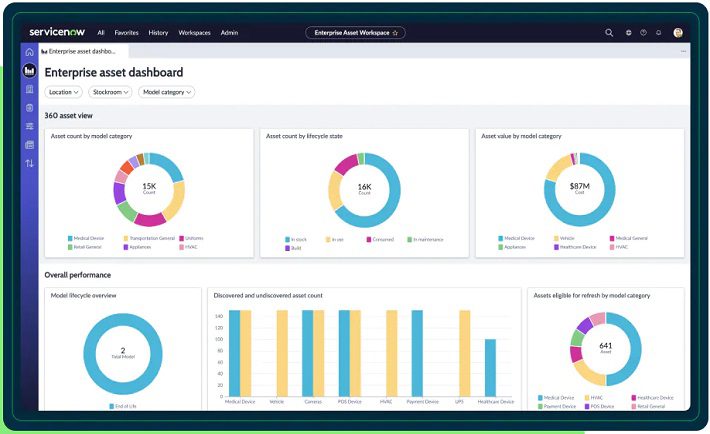Open notifications bell icon

click(x=659, y=33)
